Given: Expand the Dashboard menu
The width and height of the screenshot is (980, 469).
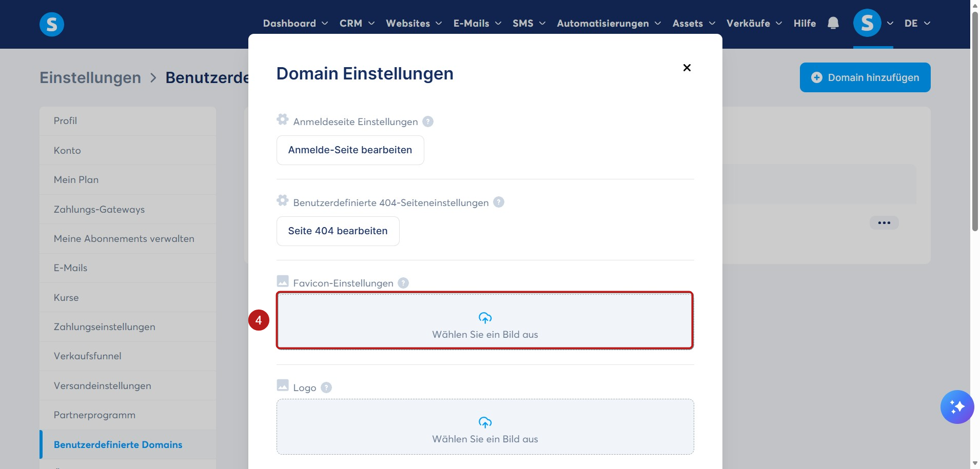Looking at the screenshot, I should click(x=296, y=23).
